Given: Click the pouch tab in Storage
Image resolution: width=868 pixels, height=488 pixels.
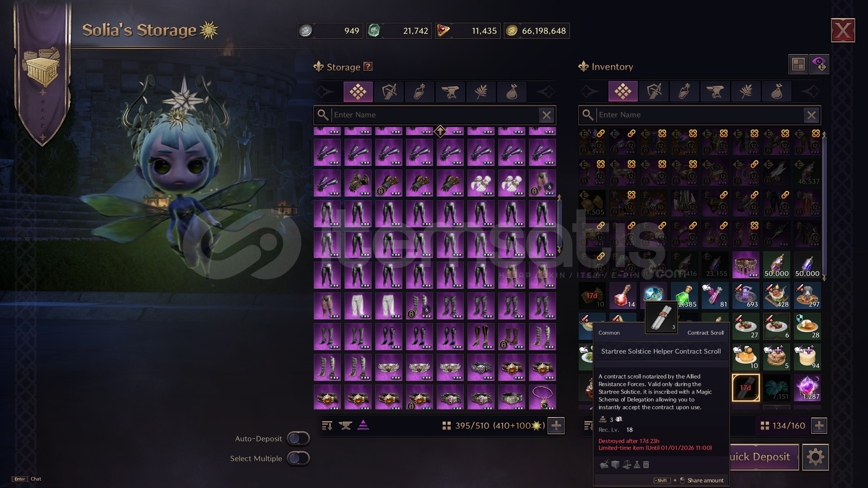Looking at the screenshot, I should 512,92.
